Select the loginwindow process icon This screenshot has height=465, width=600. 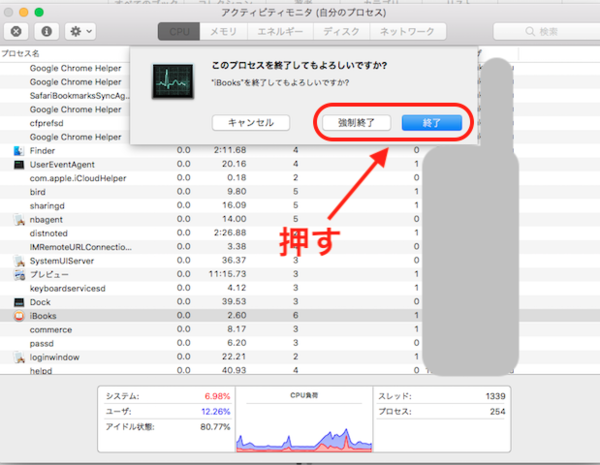coord(18,357)
